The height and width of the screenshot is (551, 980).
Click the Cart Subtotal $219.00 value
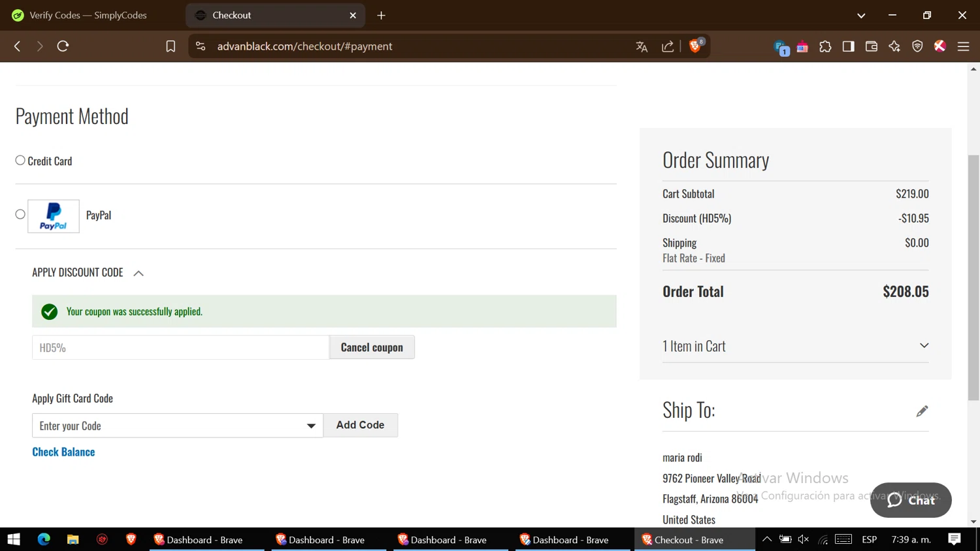[912, 194]
